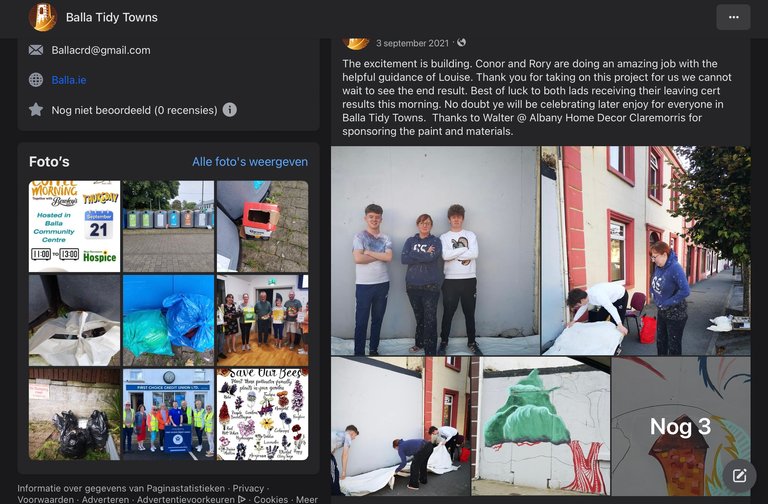Open the three people standing photo
Image resolution: width=768 pixels, height=504 pixels.
(x=435, y=250)
